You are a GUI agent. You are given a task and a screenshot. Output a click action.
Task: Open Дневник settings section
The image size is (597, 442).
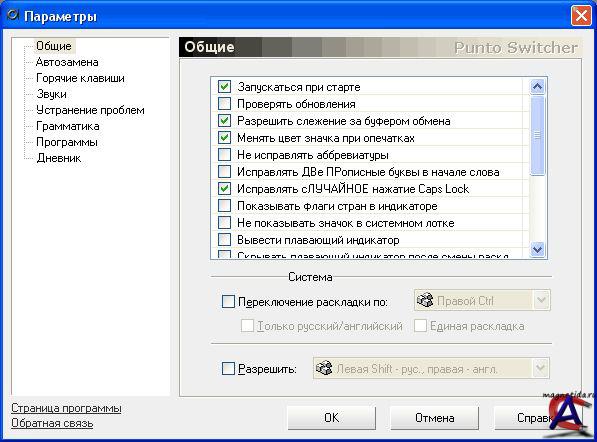[x=59, y=158]
